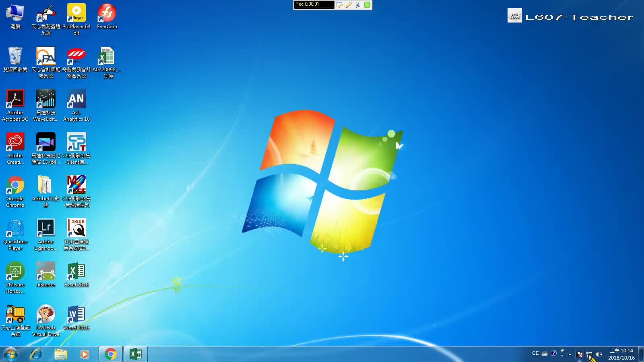The height and width of the screenshot is (362, 644).
Task: Select the A0720098 Excel file shortcut
Action: point(107,63)
